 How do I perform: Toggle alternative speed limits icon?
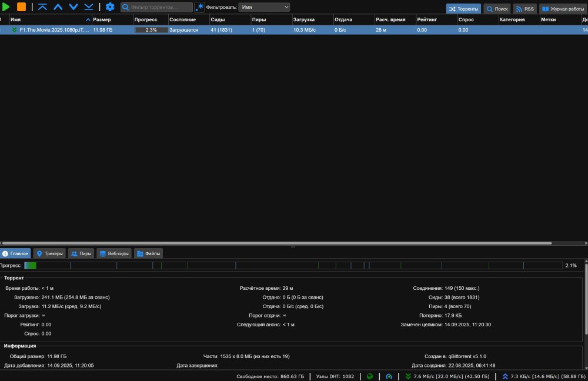click(389, 376)
